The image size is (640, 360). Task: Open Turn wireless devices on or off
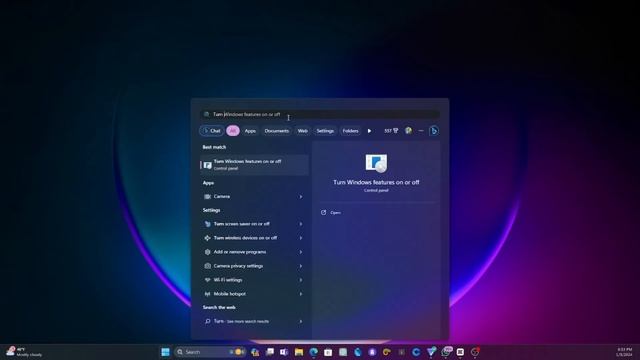coord(249,238)
